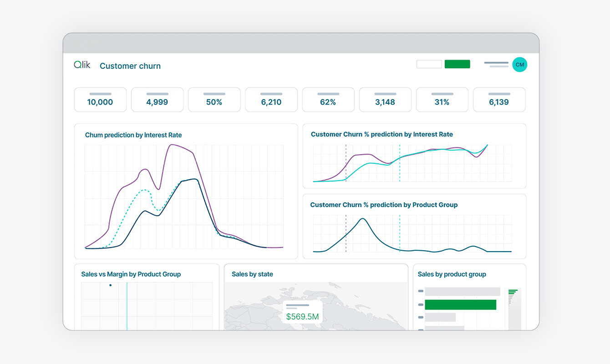Select the 6,139 KPI card
Screen dimensions: 610x364
[499, 100]
